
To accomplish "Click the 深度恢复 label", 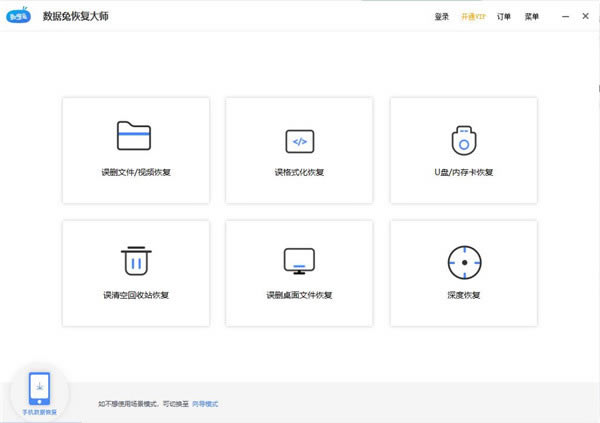I will click(463, 295).
